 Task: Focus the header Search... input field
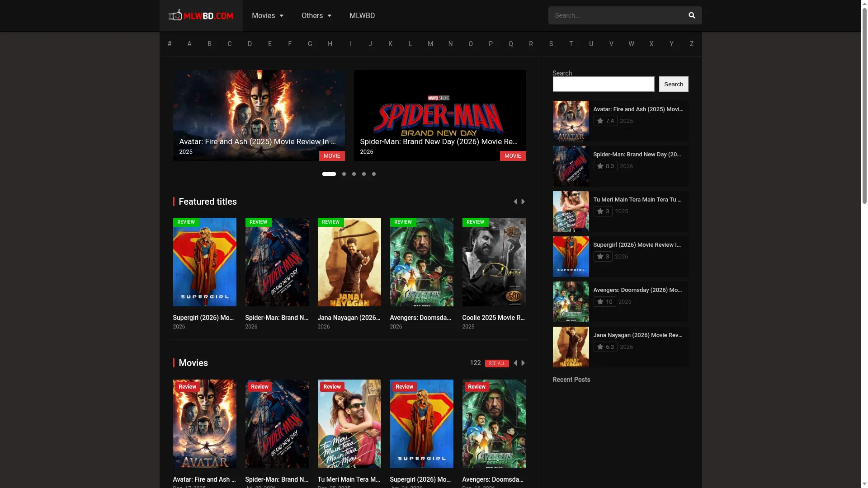(615, 15)
